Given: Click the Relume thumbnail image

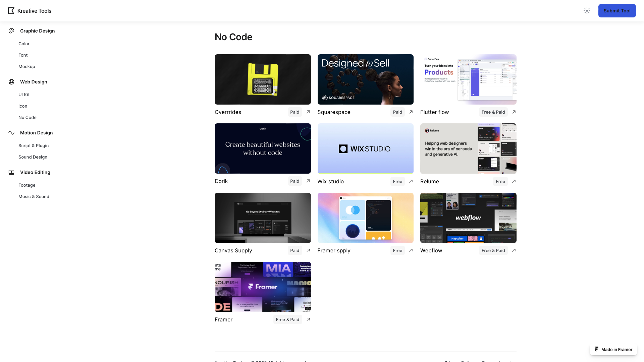Looking at the screenshot, I should tap(468, 148).
